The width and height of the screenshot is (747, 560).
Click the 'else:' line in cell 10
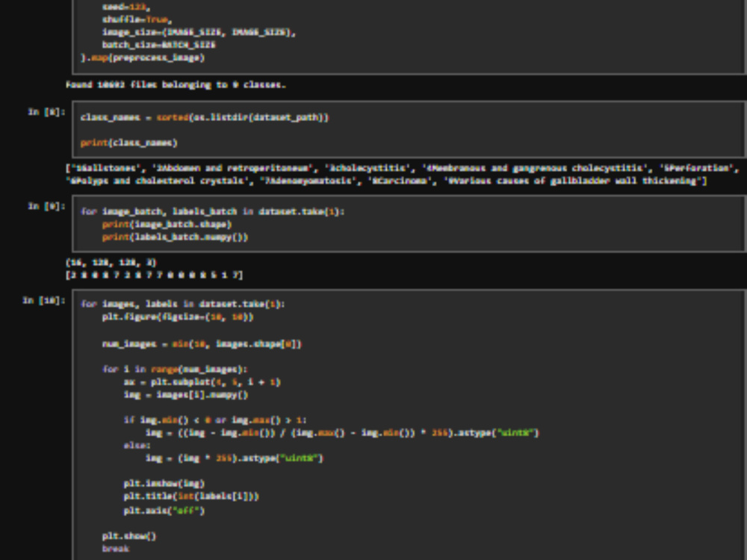coord(137,446)
